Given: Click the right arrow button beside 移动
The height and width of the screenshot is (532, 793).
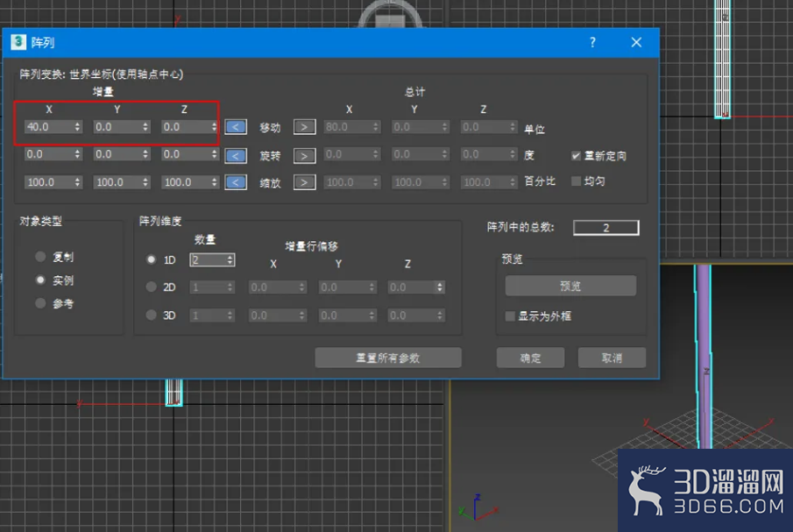Looking at the screenshot, I should pyautogui.click(x=304, y=127).
